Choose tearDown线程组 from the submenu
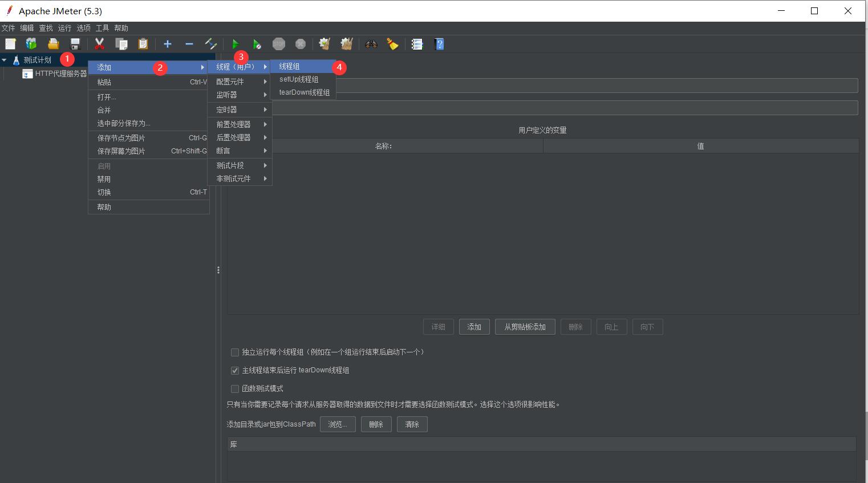 [303, 92]
